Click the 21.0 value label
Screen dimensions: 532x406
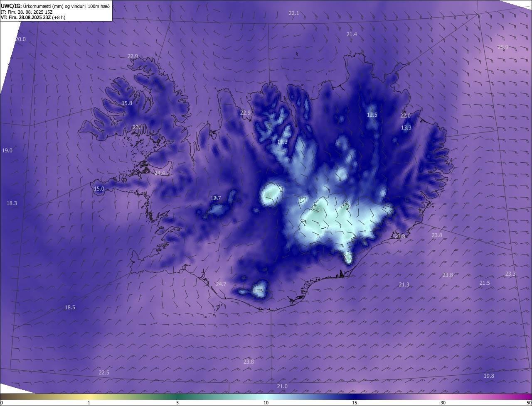coord(282,386)
